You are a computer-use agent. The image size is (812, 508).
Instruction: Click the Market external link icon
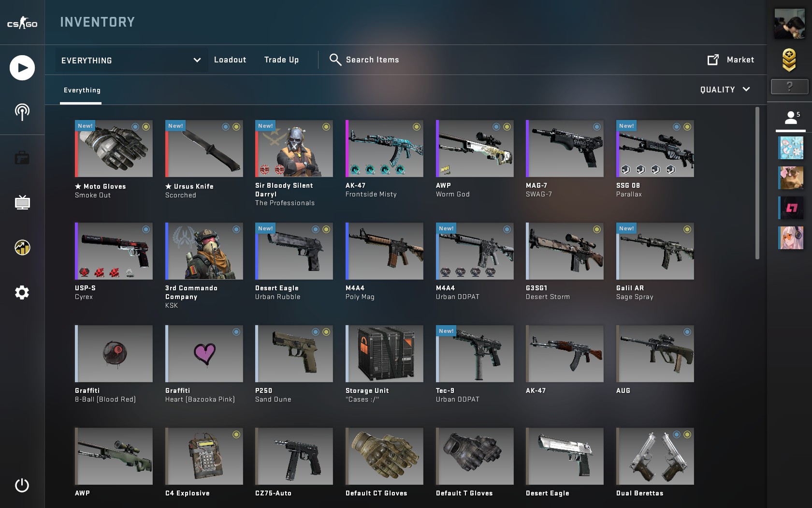coord(713,60)
